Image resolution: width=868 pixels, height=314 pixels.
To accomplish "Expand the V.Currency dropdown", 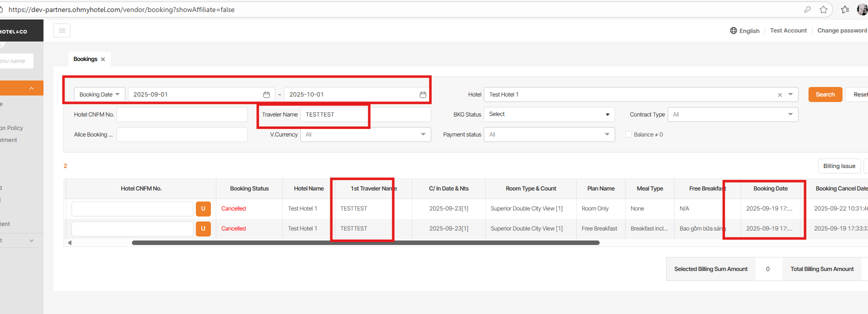I will 365,134.
